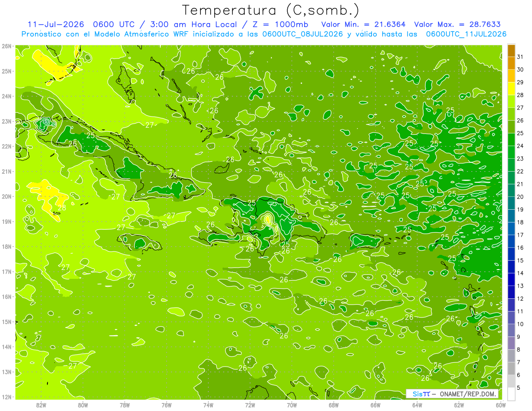This screenshot has width=532, height=411.
Task: Click the "12N" latitude axis label
Action: tap(7, 397)
